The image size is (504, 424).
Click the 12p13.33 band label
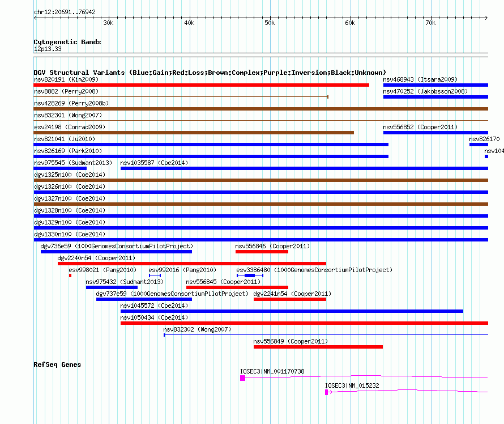coord(48,49)
